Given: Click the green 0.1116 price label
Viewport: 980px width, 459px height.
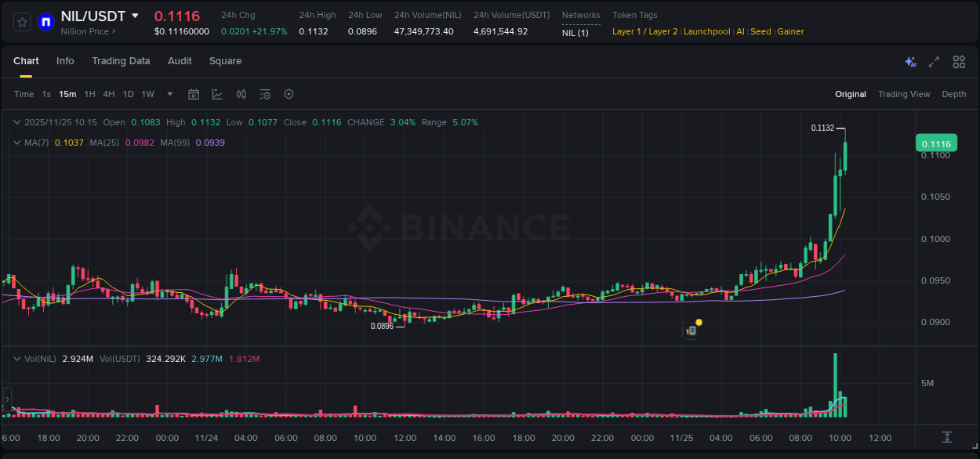Looking at the screenshot, I should (937, 143).
